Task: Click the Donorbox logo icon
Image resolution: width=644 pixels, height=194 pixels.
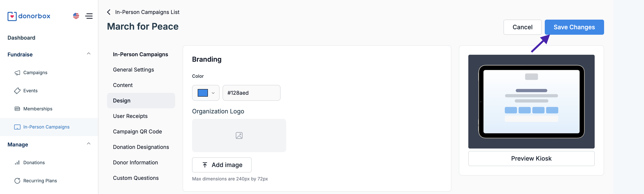Action: click(12, 16)
